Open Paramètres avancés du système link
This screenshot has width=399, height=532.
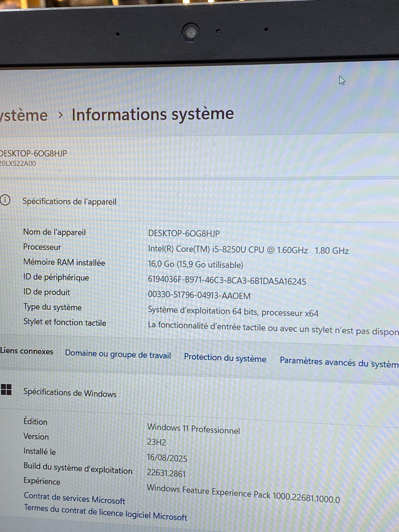[x=339, y=362]
